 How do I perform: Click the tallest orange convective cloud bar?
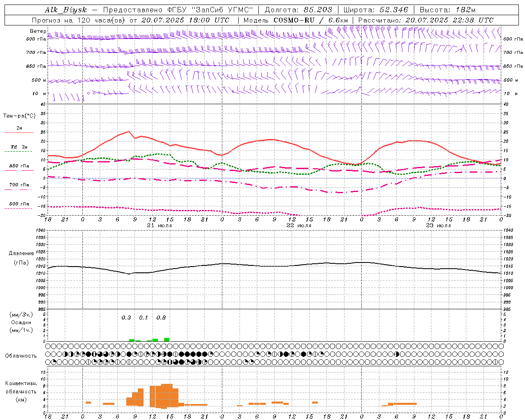[167, 396]
